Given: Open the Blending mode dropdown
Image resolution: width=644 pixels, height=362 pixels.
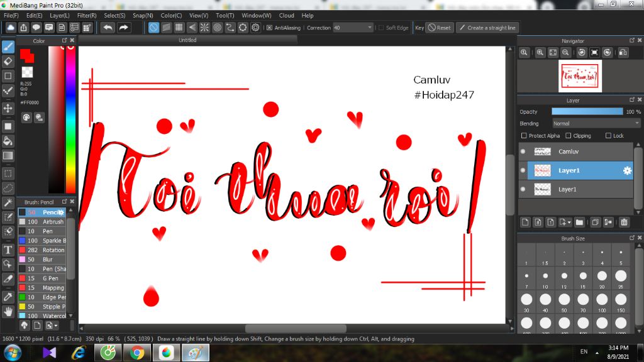Looking at the screenshot, I should (596, 124).
